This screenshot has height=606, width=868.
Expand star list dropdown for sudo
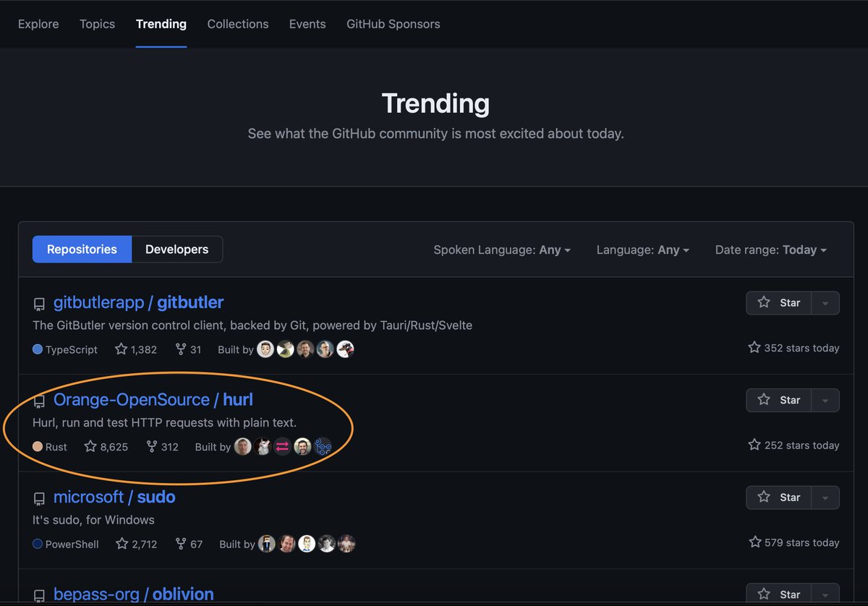coord(825,498)
